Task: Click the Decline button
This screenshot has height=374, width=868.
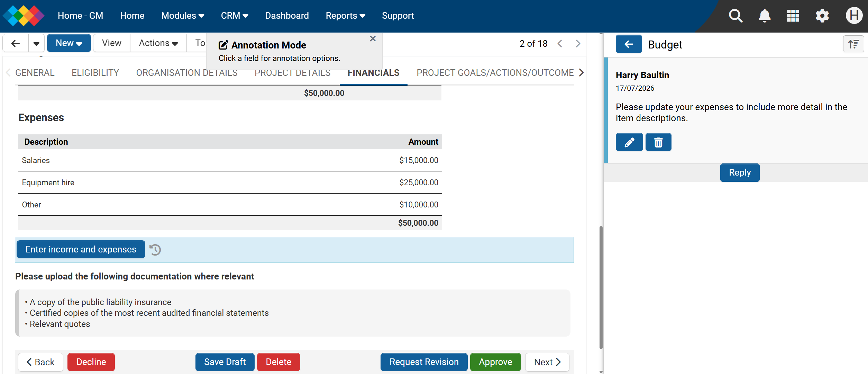Action: (91, 362)
